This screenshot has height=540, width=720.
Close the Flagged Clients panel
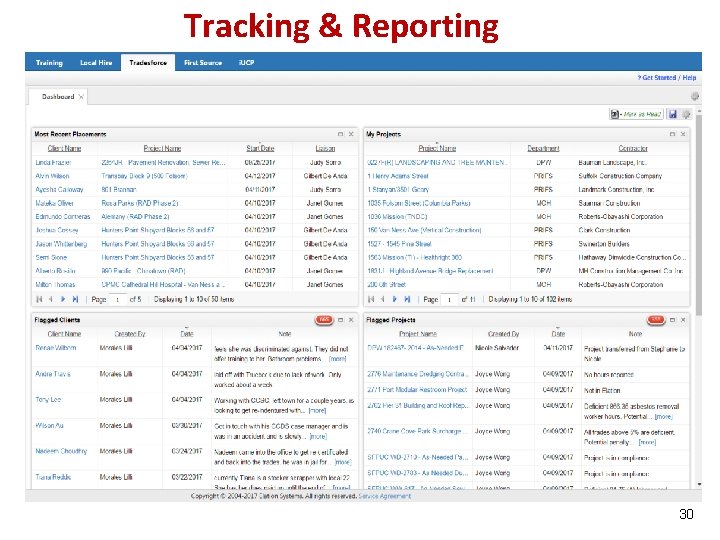pyautogui.click(x=351, y=320)
